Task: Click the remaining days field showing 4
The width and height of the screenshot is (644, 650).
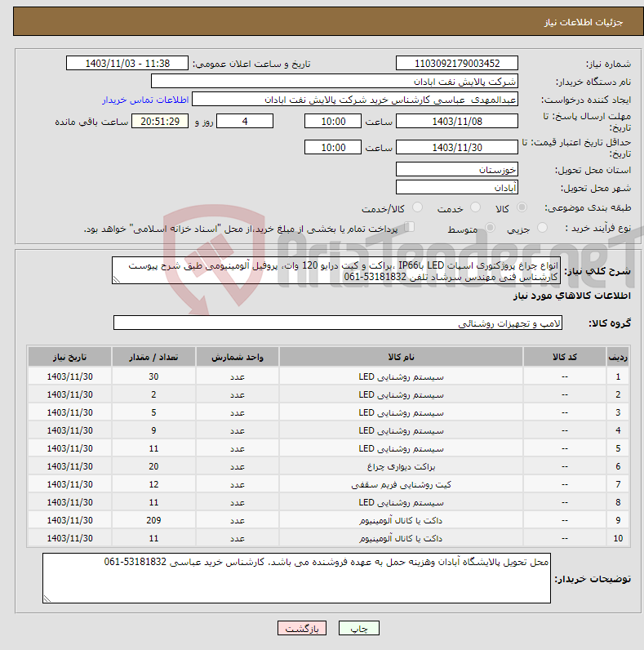Action: click(x=245, y=121)
